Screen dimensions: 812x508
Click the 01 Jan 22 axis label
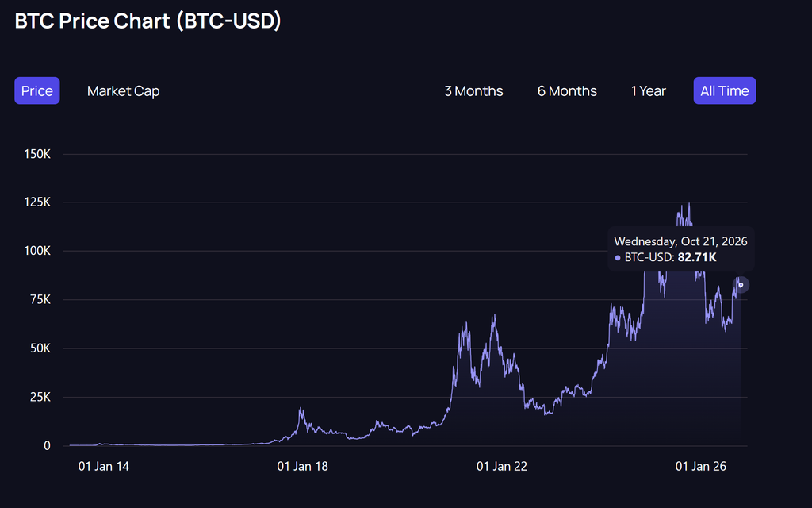point(502,467)
